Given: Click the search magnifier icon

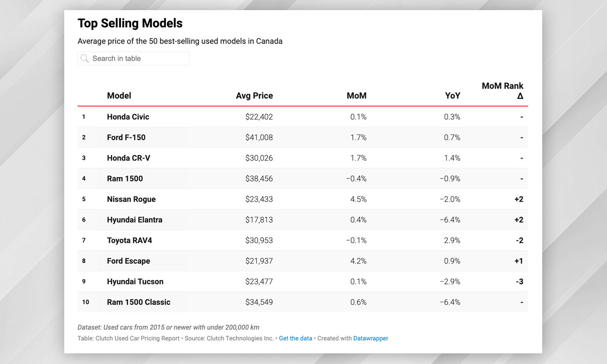Looking at the screenshot, I should pyautogui.click(x=84, y=59).
